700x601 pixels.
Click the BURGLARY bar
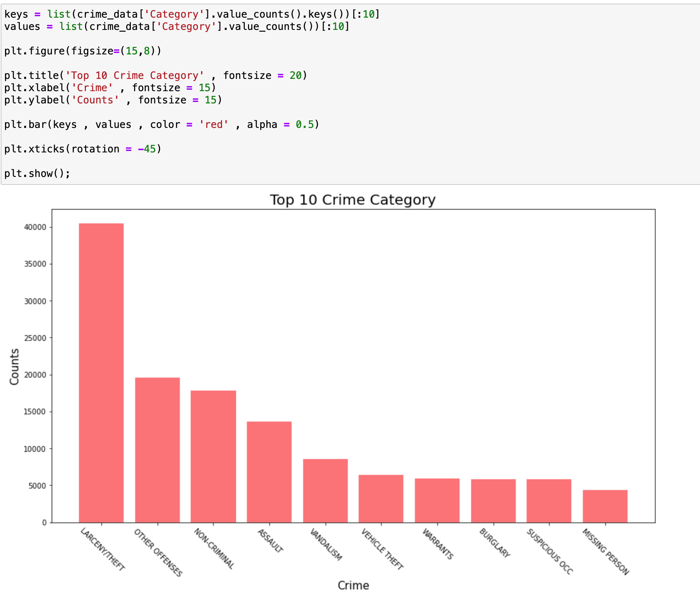(x=493, y=501)
